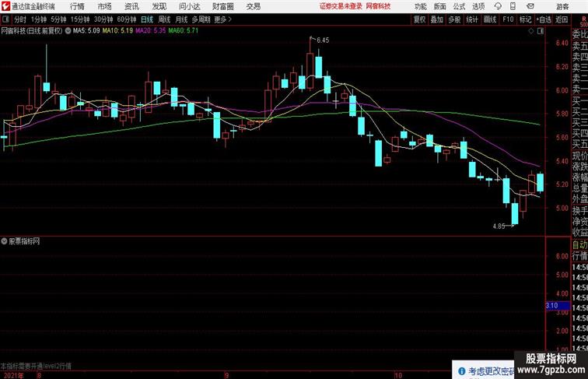Click the info icon in password notification
Screen dimensions: 588x379
(462, 371)
